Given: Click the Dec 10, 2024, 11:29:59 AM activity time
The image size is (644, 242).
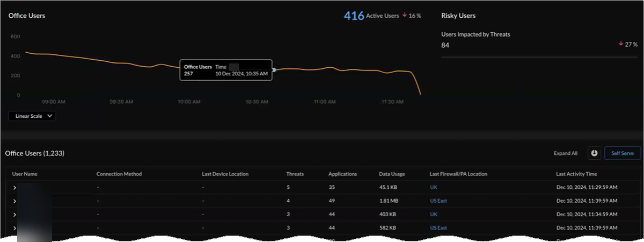Looking at the screenshot, I should pos(587,187).
